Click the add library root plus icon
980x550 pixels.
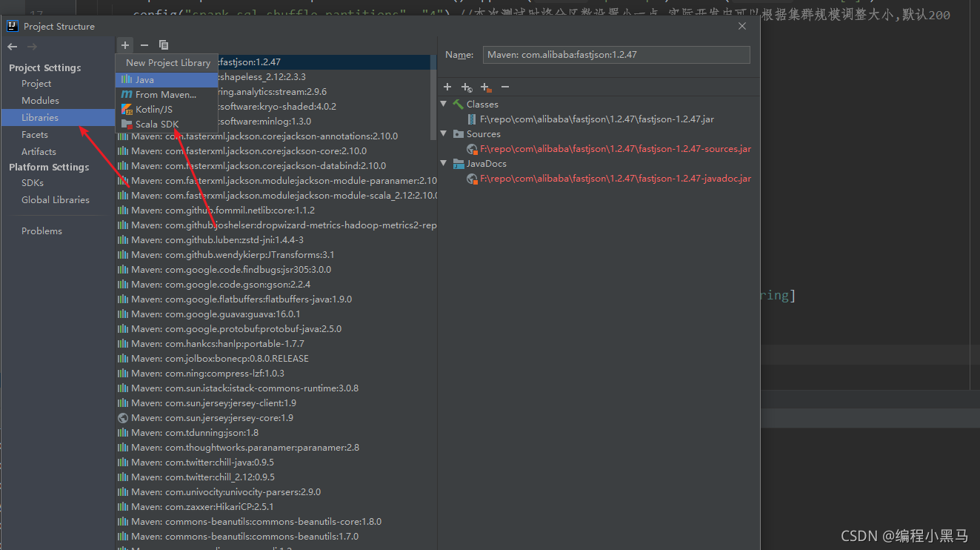point(447,87)
